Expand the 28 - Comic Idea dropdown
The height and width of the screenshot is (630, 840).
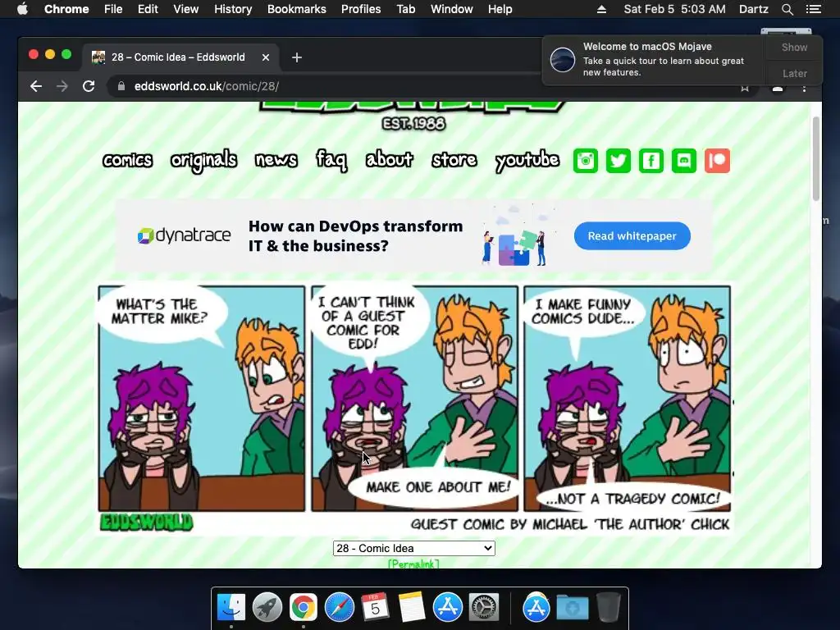(413, 548)
